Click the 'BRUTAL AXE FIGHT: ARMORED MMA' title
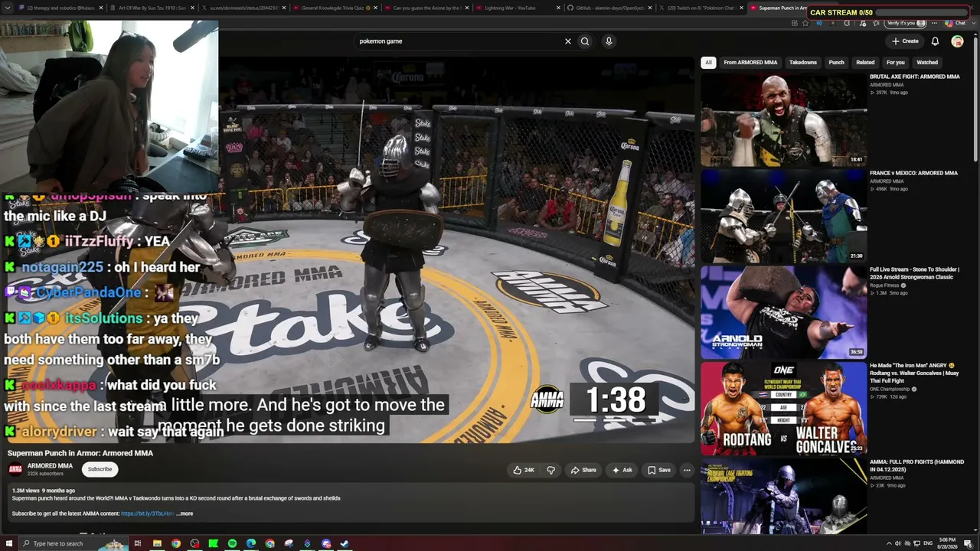The image size is (980, 551). coord(914,77)
